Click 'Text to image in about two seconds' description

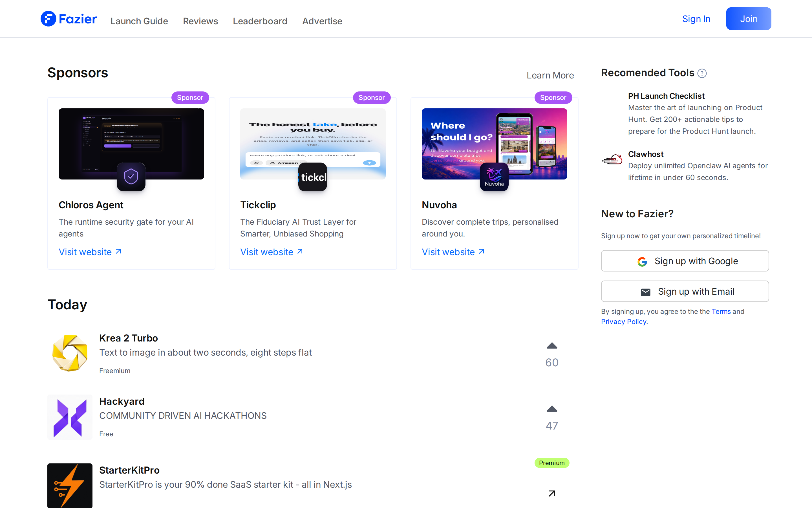pos(205,352)
